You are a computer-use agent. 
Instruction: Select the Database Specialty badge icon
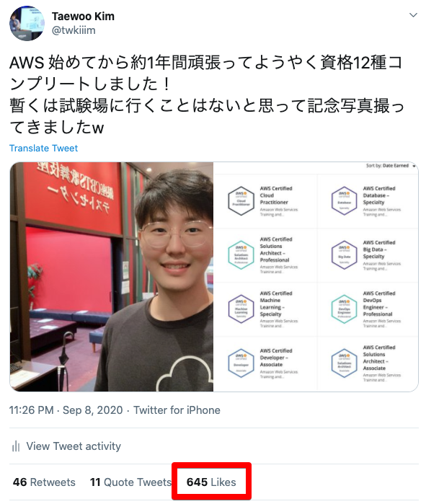click(344, 201)
